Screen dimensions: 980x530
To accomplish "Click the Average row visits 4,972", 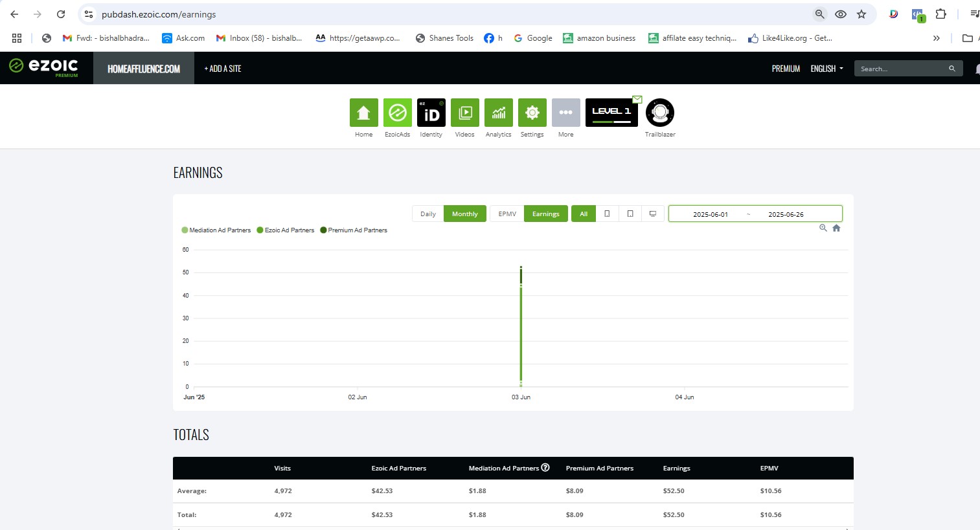I will [283, 491].
